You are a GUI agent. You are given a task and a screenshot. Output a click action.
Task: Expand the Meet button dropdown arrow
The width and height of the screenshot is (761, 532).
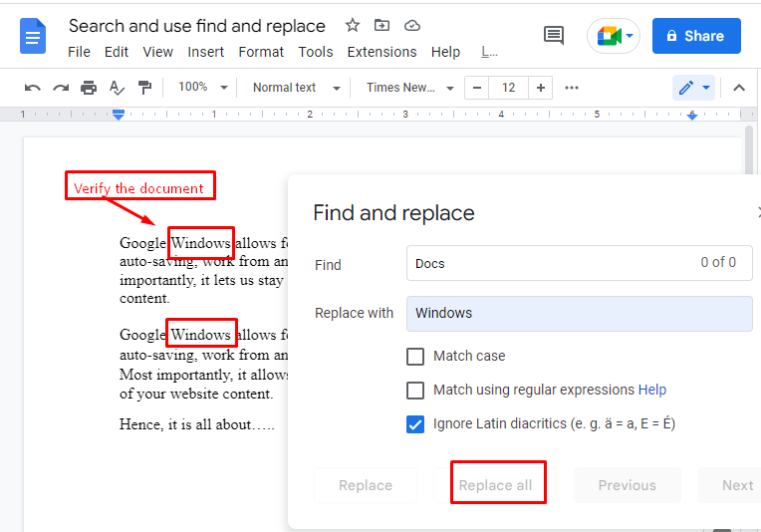pyautogui.click(x=630, y=36)
